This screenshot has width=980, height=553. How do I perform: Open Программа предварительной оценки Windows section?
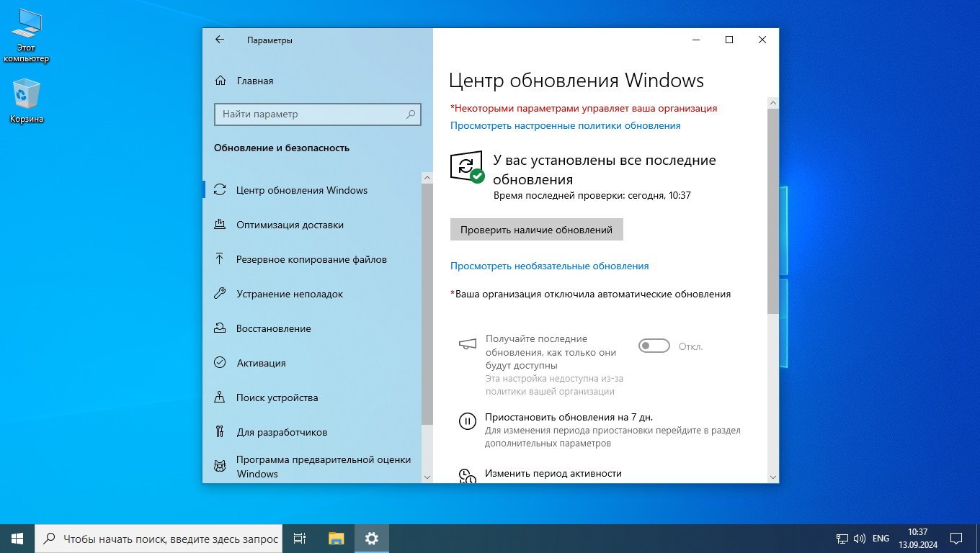(x=323, y=467)
